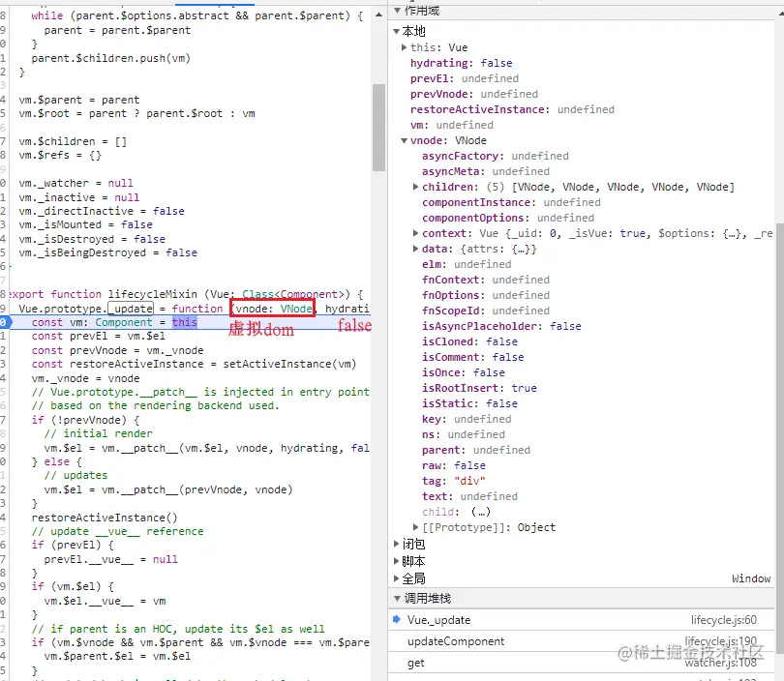This screenshot has width=784, height=681.
Task: Expand the data attrs object
Action: click(x=415, y=249)
